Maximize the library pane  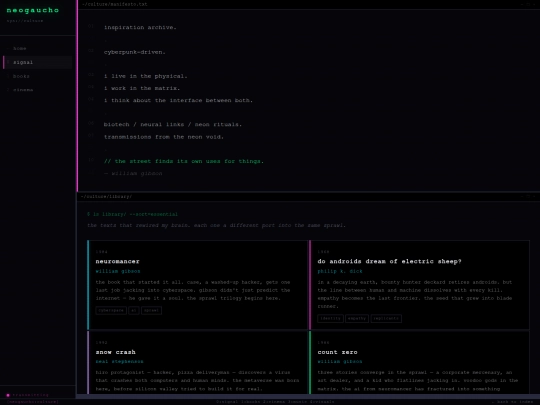coord(528,196)
